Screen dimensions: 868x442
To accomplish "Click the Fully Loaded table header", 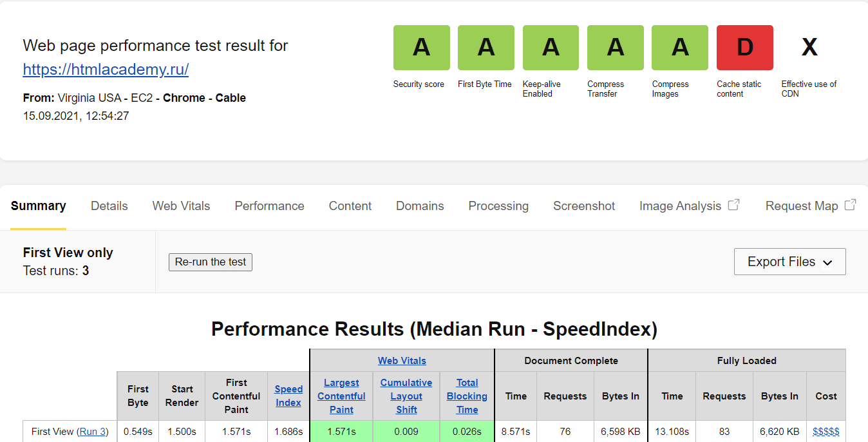I will pyautogui.click(x=747, y=361).
